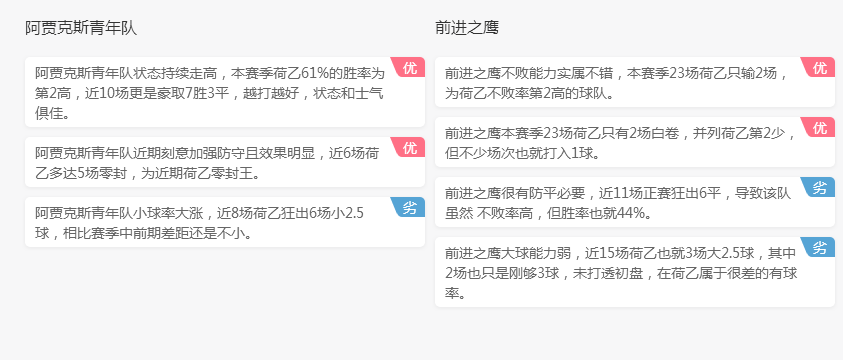
Task: Open the card about Ajax 小球率大涨
Action: 225,222
